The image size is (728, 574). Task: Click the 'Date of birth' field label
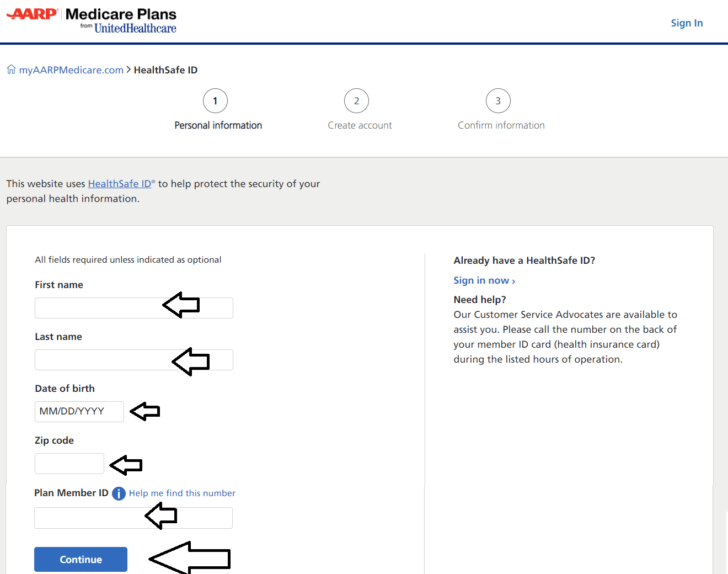tap(65, 389)
